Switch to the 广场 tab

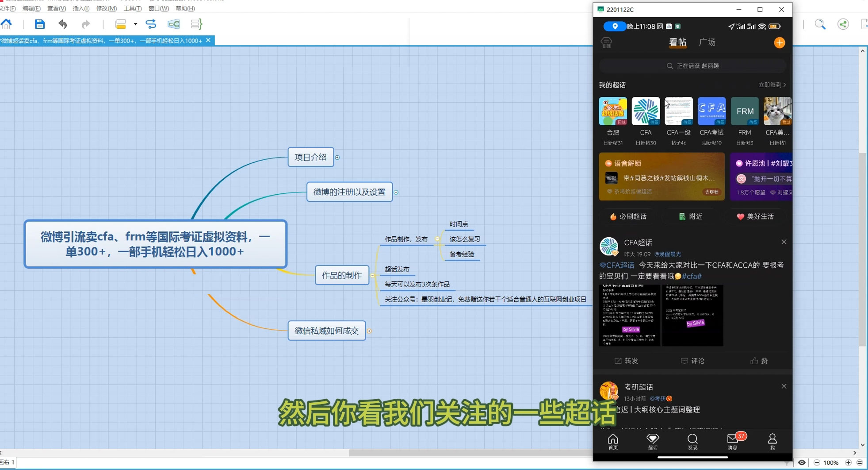[707, 42]
